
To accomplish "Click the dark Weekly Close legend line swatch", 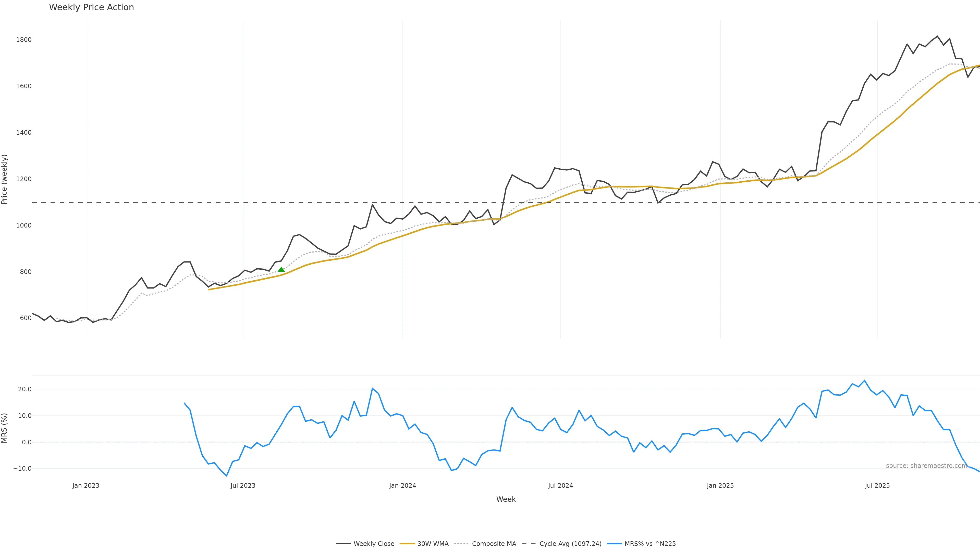I will coord(343,544).
